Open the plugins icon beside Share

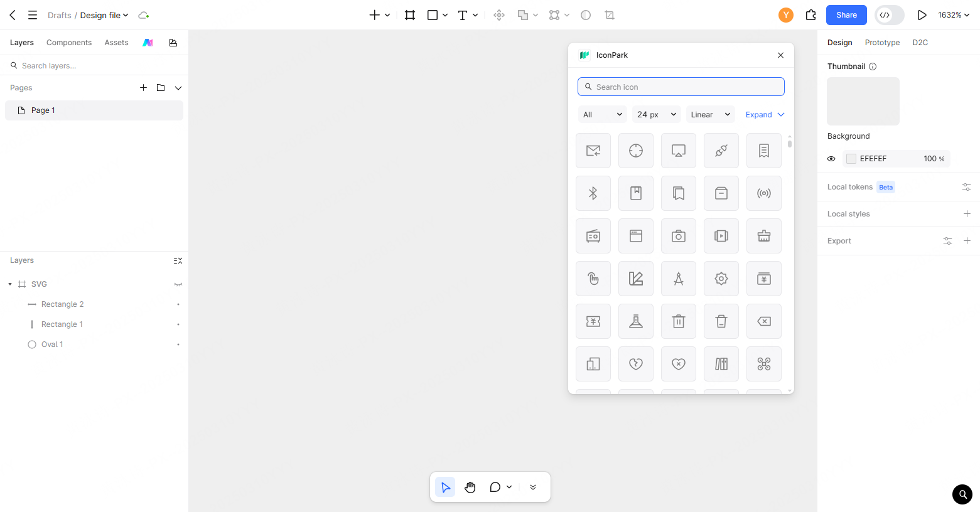[x=811, y=15]
